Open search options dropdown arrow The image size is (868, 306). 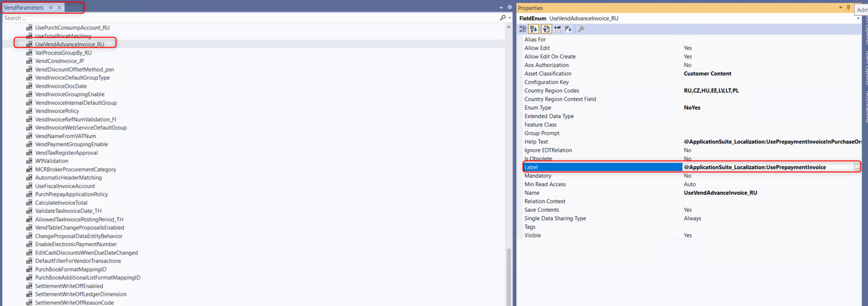[x=510, y=18]
